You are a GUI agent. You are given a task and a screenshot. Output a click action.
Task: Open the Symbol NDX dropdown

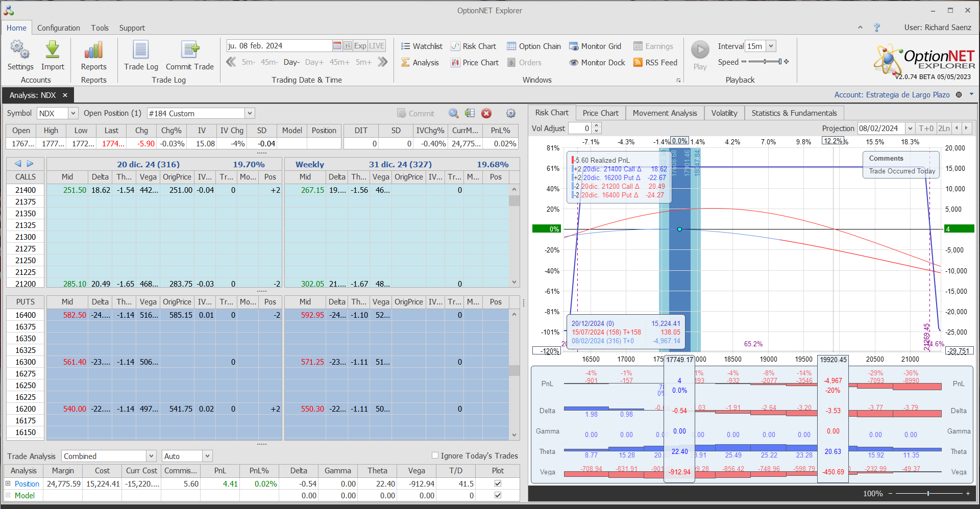[x=73, y=113]
